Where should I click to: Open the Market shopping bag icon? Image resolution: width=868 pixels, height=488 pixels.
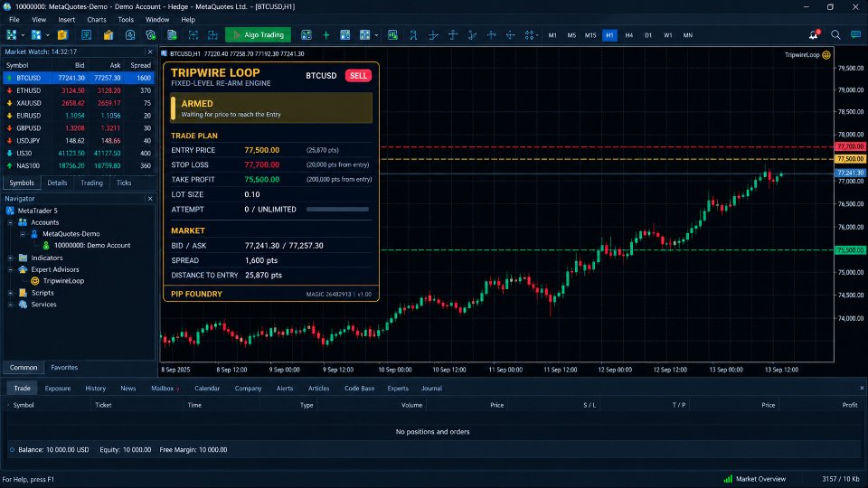click(x=108, y=35)
